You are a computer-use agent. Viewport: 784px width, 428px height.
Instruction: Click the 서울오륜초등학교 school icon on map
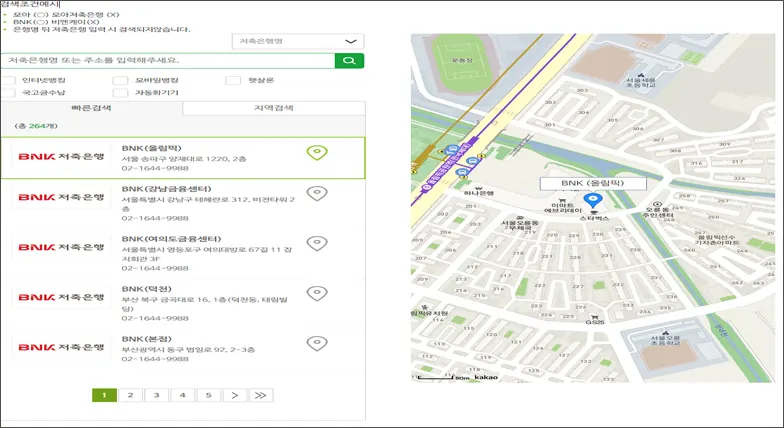666,332
